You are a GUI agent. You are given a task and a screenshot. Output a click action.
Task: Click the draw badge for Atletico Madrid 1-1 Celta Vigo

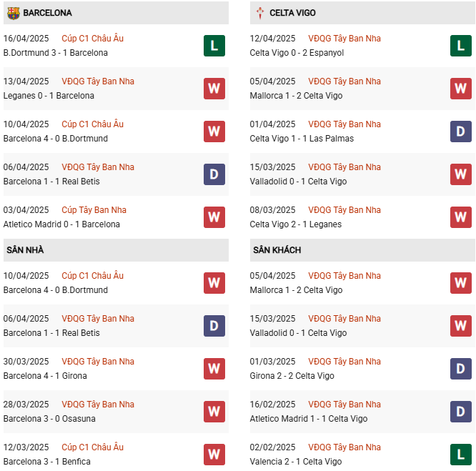coord(461,412)
